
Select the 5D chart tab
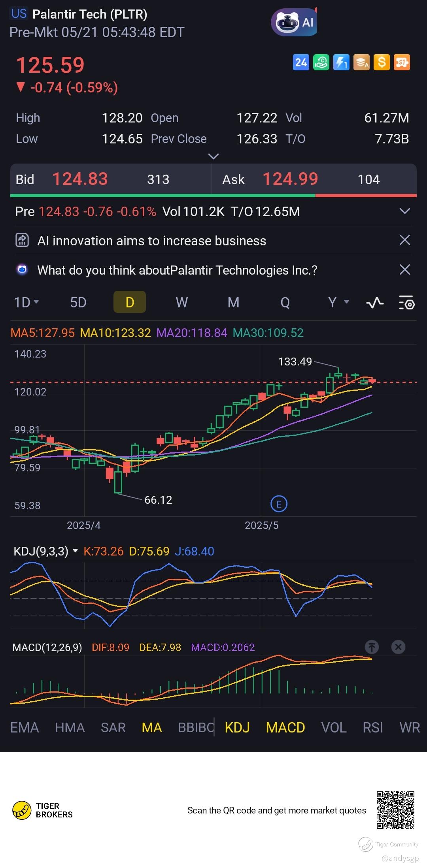click(78, 303)
